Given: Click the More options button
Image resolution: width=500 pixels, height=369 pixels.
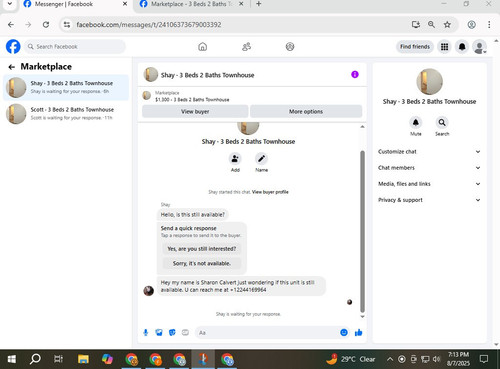Looking at the screenshot, I should 306,111.
